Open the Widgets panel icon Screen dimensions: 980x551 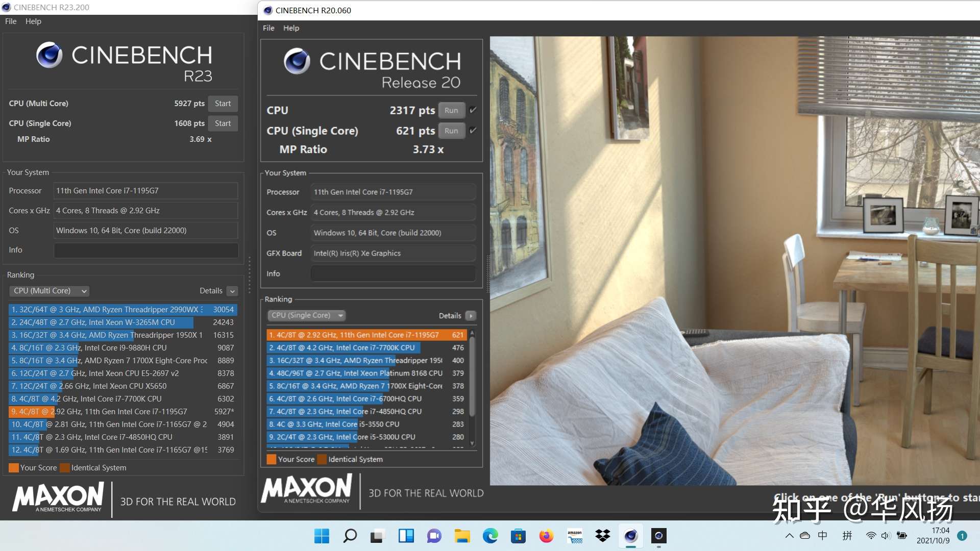406,536
